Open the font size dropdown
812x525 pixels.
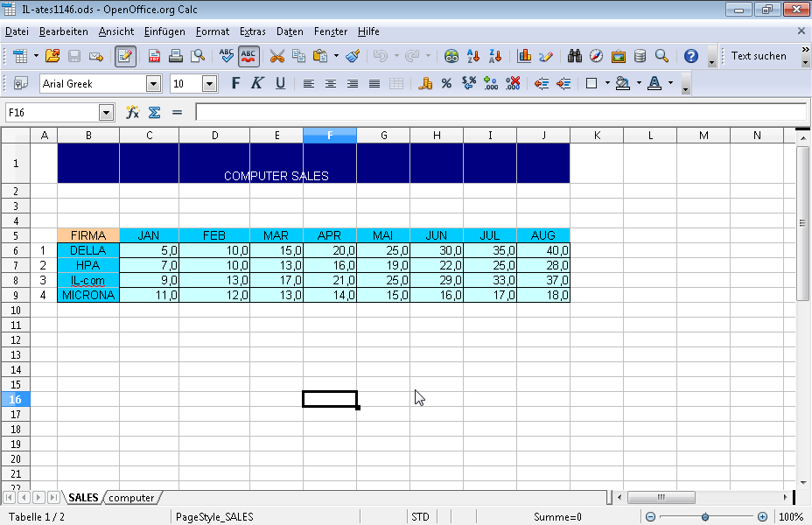[x=209, y=83]
